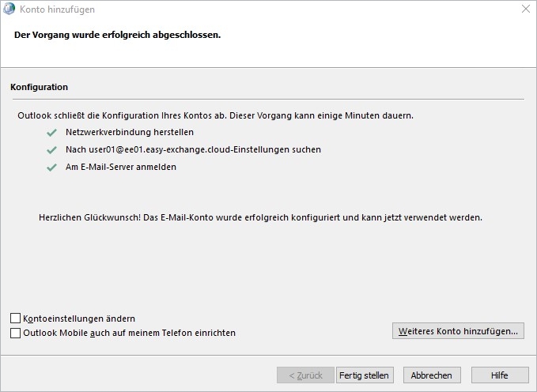Click the heading Der Vorgang wurde erfolgreich abgeschlossen
Screen dimensions: 537x392
point(118,35)
